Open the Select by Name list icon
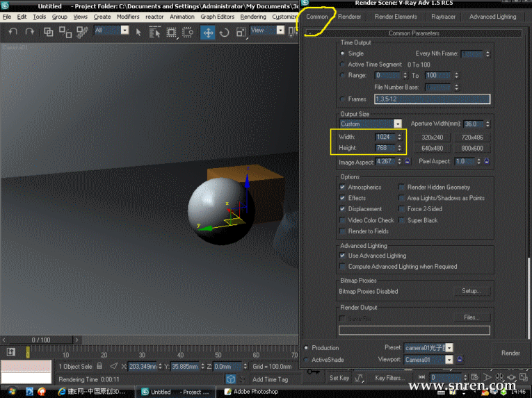532x398 pixels. pyautogui.click(x=155, y=32)
